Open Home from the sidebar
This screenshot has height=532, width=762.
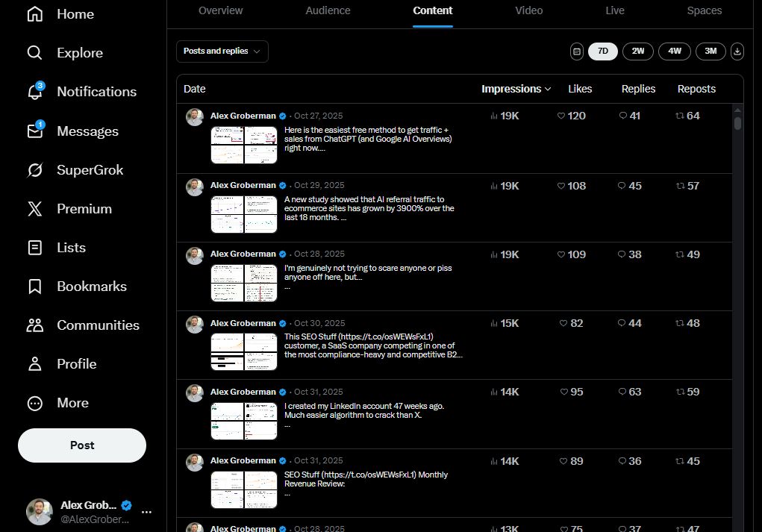point(60,14)
